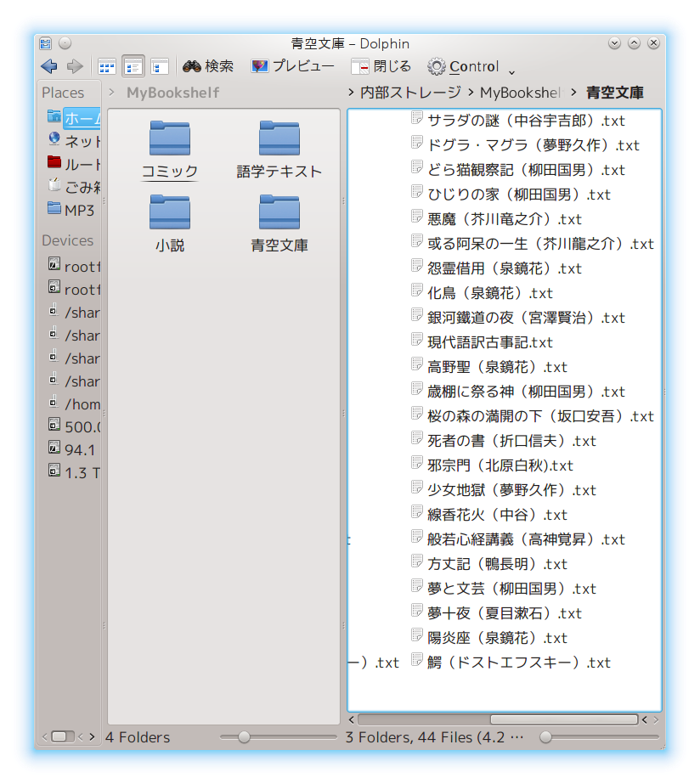Click 青空文庫 in right breadcrumb

(615, 93)
